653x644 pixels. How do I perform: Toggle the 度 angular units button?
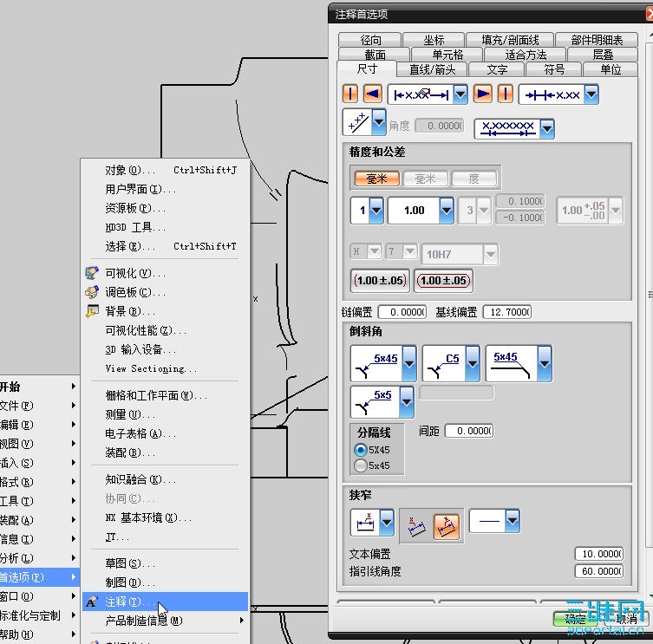click(x=474, y=179)
